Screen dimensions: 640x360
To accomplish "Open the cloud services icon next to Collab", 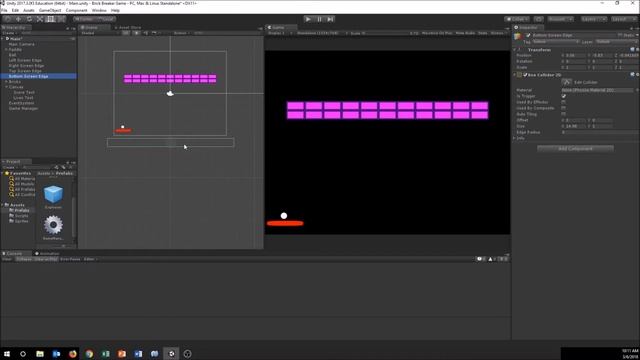I will click(x=538, y=19).
